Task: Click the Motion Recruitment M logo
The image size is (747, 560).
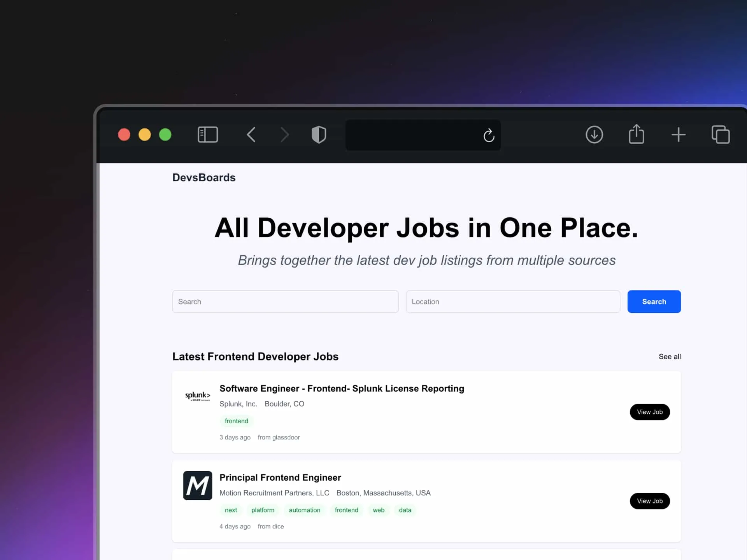Action: coord(198,485)
